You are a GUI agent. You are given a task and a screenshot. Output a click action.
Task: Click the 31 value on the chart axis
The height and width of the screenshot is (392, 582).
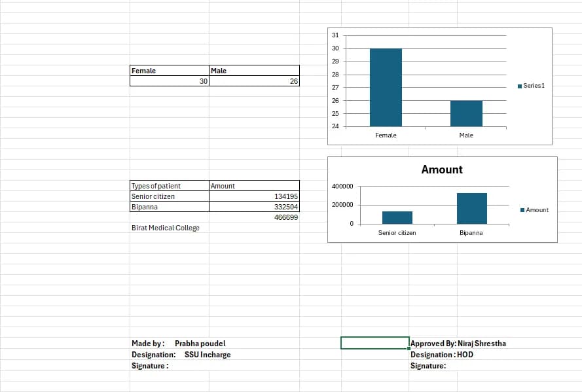[x=336, y=35]
